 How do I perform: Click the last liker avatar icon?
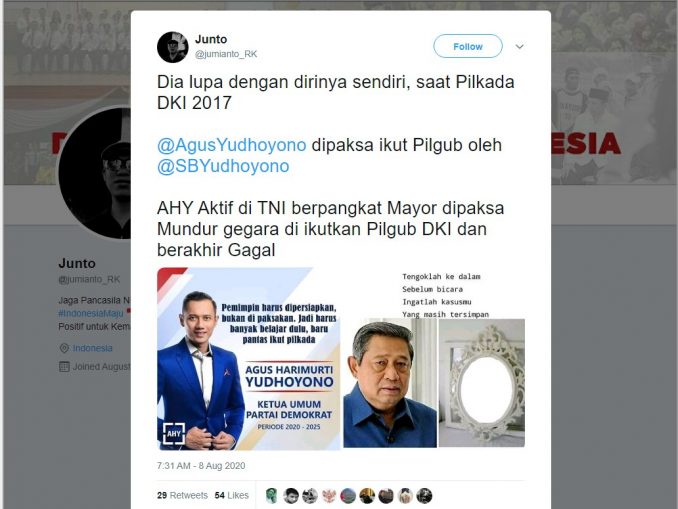pos(424,496)
